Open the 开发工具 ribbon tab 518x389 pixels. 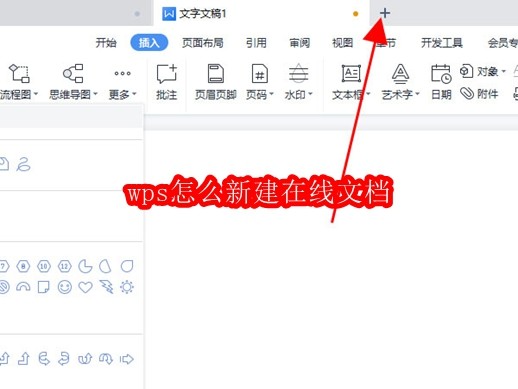coord(442,43)
